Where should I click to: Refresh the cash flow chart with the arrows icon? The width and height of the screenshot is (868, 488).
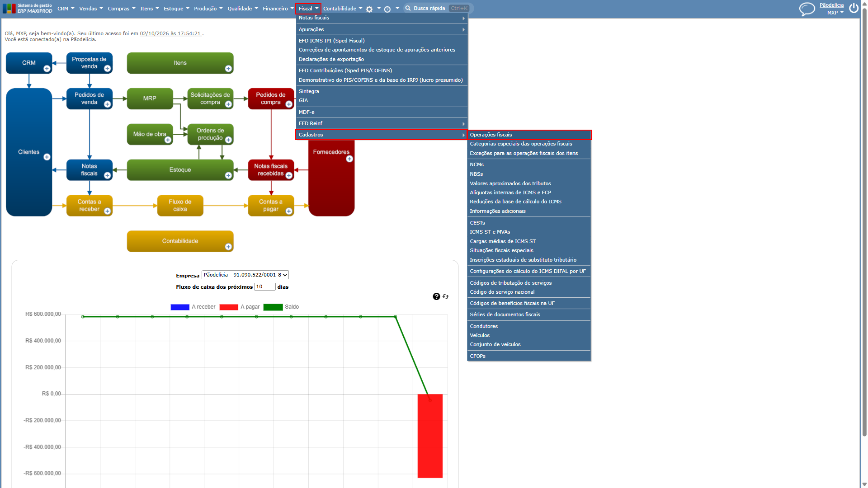446,296
